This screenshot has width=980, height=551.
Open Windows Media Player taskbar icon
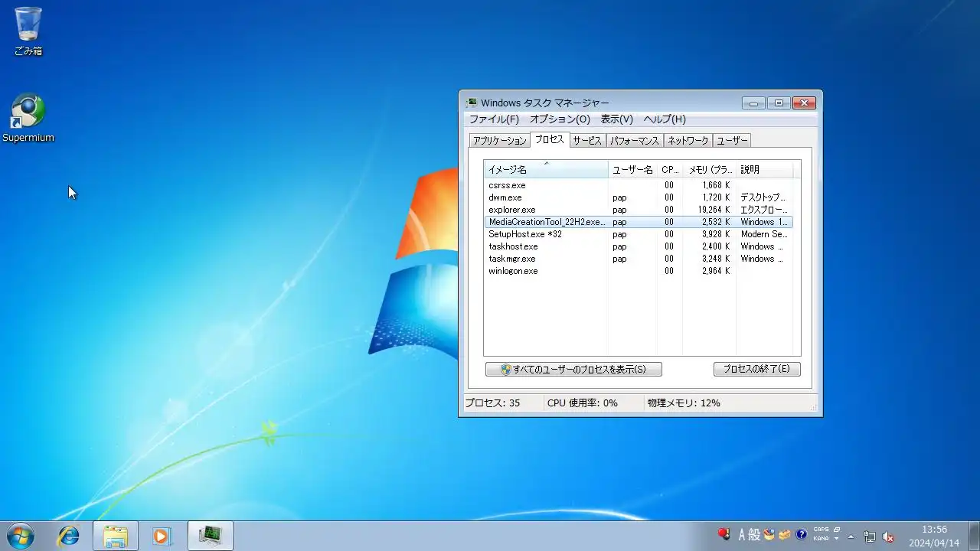(x=162, y=536)
